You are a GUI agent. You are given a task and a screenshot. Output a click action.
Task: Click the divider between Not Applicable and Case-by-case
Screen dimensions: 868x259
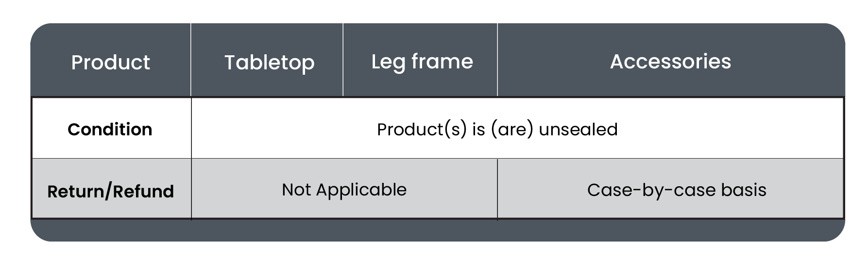pyautogui.click(x=497, y=189)
